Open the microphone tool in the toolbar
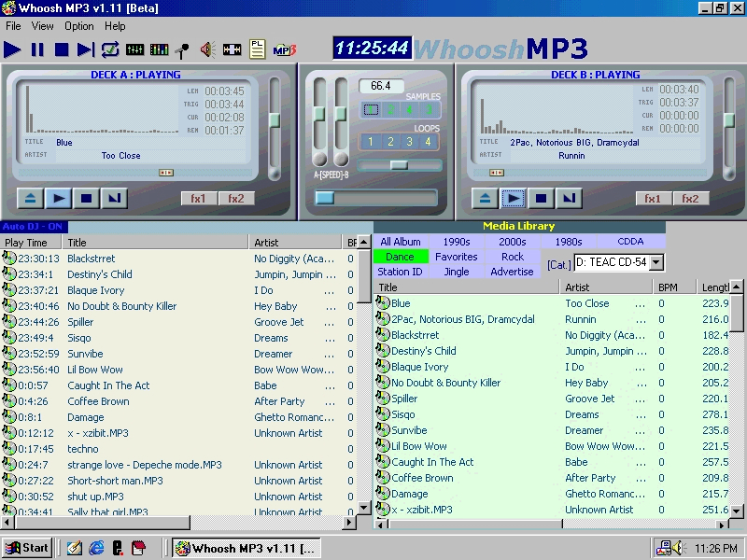 point(182,50)
